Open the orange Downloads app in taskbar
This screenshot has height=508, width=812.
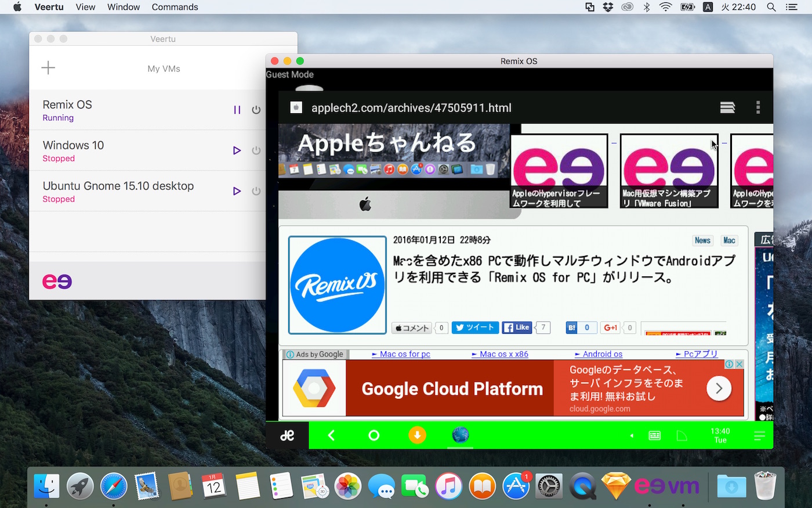417,435
